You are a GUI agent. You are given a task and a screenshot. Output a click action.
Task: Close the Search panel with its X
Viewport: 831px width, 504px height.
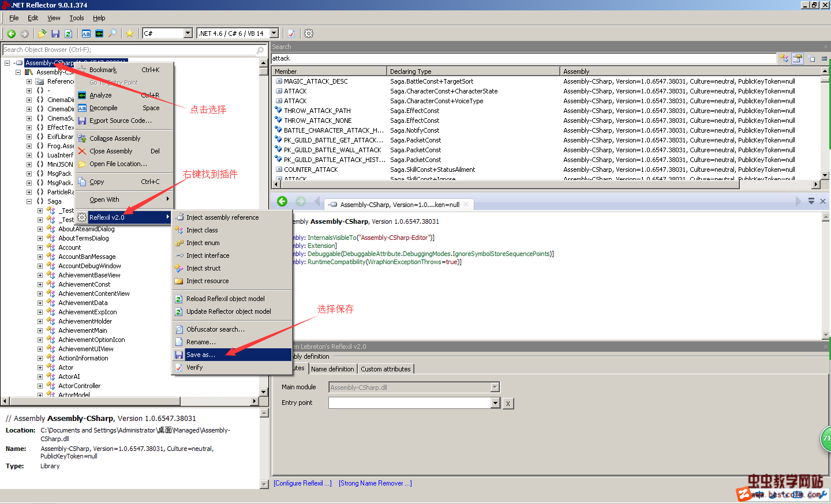click(x=826, y=47)
